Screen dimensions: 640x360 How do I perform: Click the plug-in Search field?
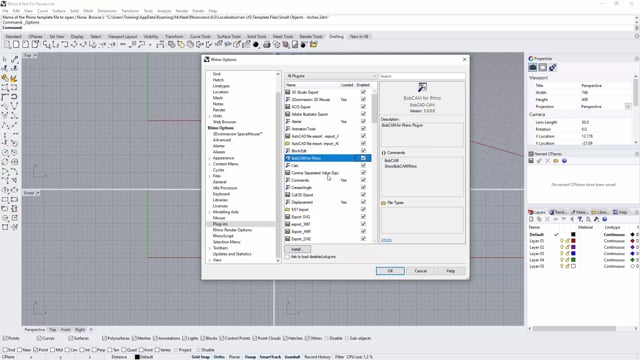click(x=422, y=76)
